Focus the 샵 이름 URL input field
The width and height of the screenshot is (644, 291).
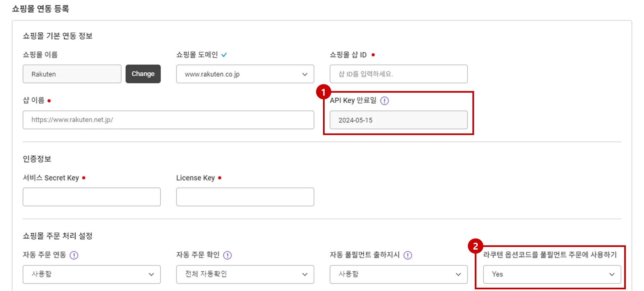[x=168, y=120]
